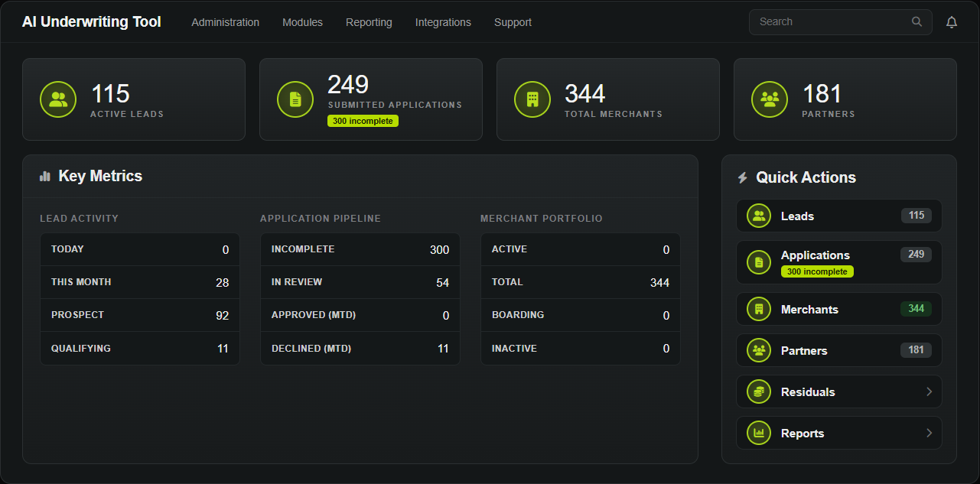Click the 249 Submitted Applications number

pos(348,85)
